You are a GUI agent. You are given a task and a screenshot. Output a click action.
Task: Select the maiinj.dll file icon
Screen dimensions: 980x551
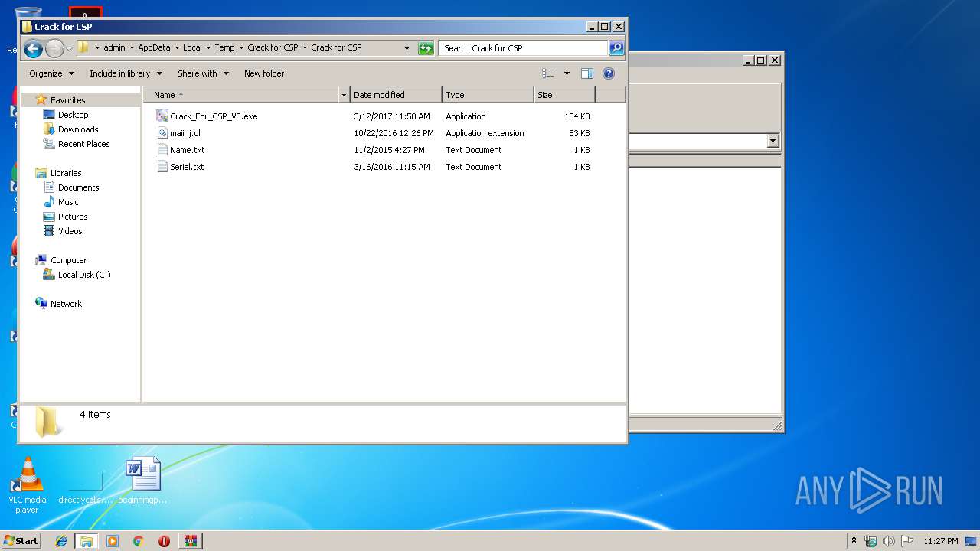tap(162, 133)
